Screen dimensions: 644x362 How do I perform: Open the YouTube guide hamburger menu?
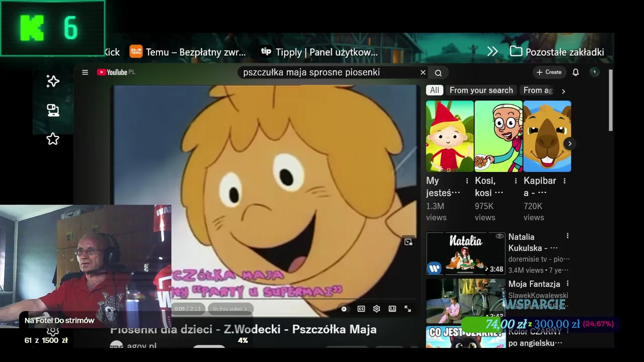tap(85, 72)
